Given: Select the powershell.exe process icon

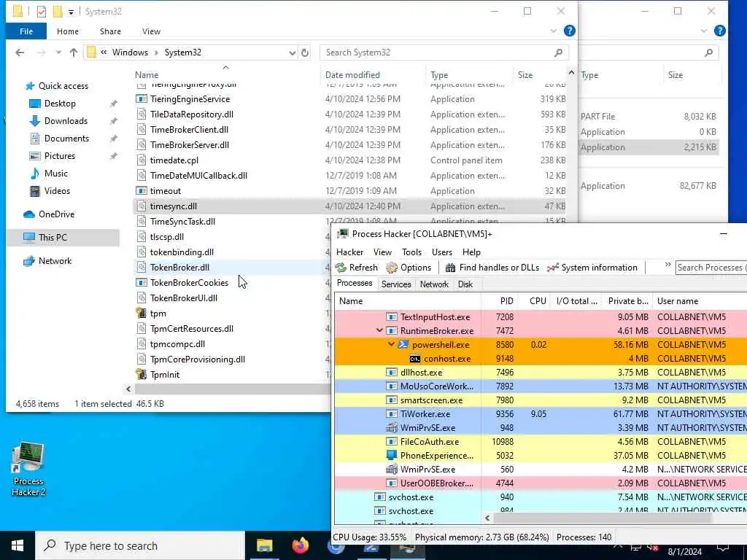Looking at the screenshot, I should [x=403, y=344].
